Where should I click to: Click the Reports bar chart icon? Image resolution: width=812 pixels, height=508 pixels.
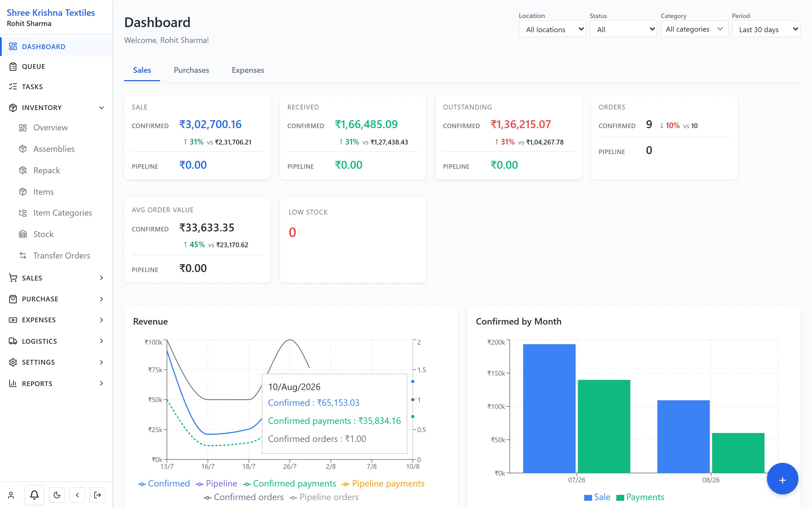(13, 383)
